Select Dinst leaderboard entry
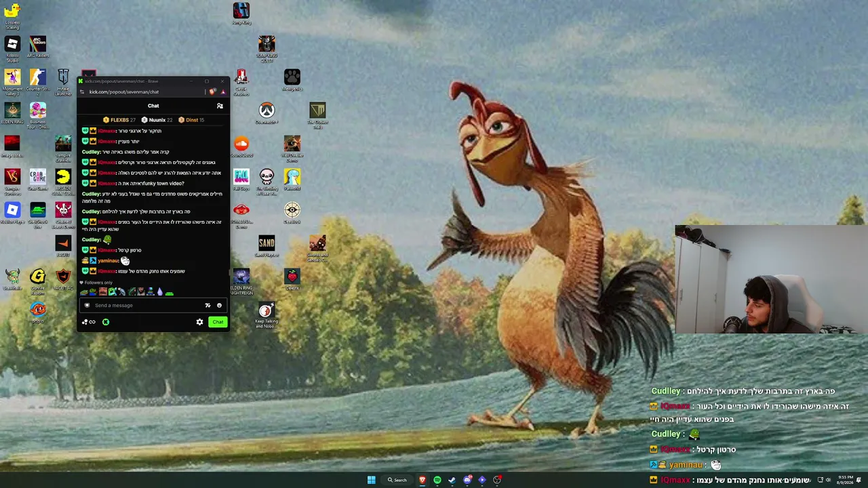868x488 pixels. [191, 120]
